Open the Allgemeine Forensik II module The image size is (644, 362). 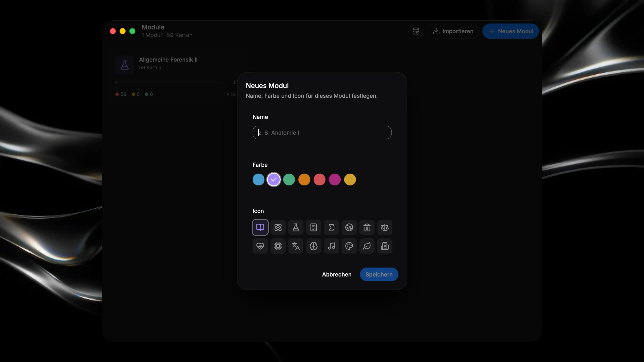[168, 60]
